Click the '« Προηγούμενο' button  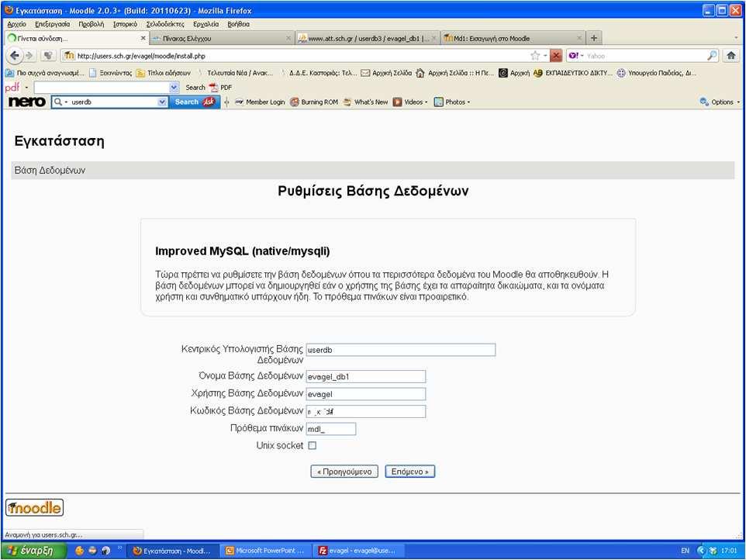(344, 472)
